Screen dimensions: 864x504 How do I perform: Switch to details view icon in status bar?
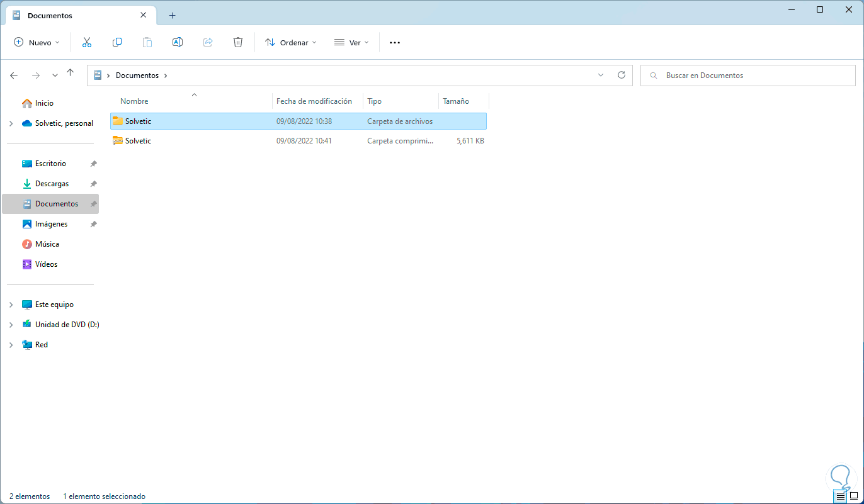(840, 496)
